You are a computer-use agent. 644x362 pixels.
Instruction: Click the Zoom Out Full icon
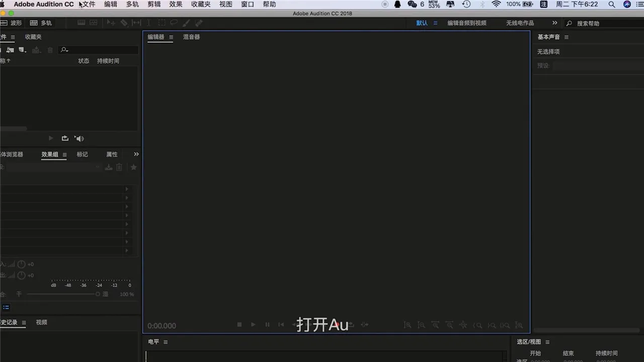[x=463, y=325]
